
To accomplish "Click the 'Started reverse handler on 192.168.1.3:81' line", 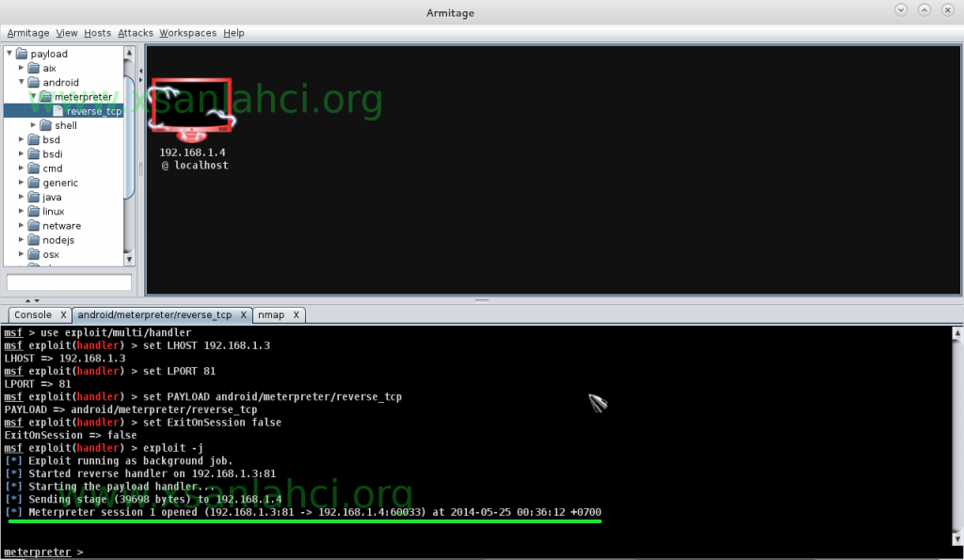I will tap(140, 473).
